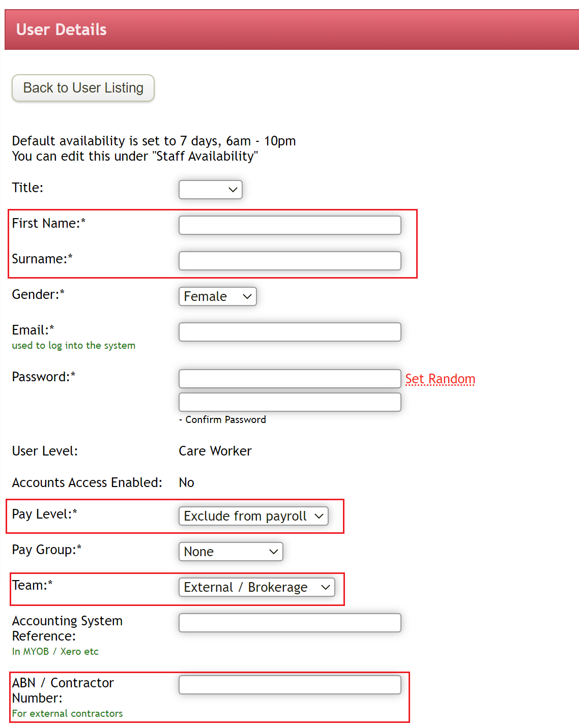Open the Title dropdown
579x728 pixels.
(x=210, y=189)
